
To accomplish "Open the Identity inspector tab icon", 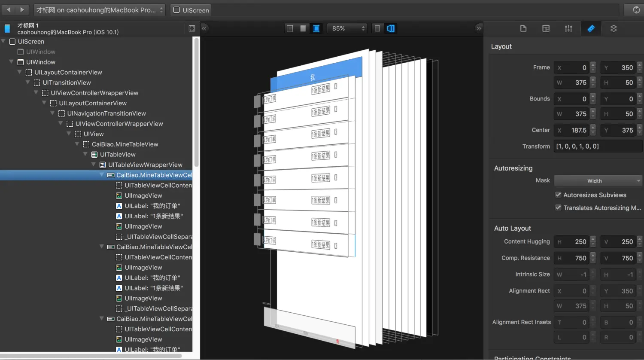I will coord(546,28).
